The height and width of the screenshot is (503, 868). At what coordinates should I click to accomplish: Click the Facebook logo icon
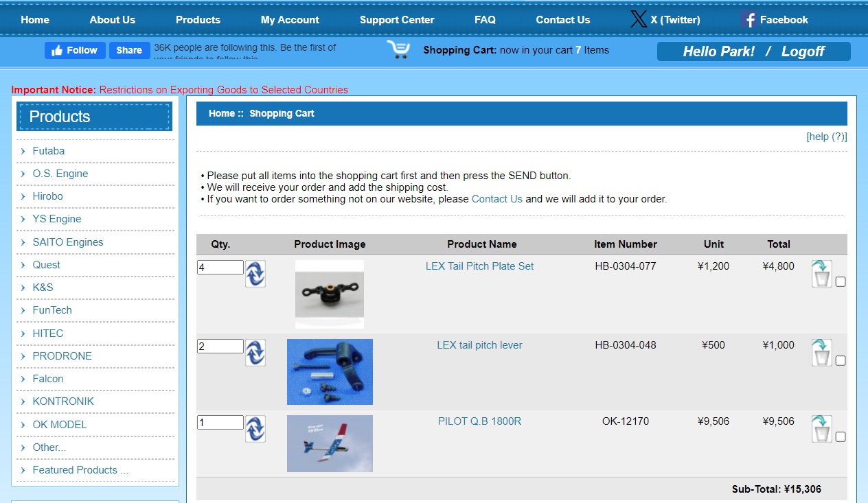tap(749, 19)
